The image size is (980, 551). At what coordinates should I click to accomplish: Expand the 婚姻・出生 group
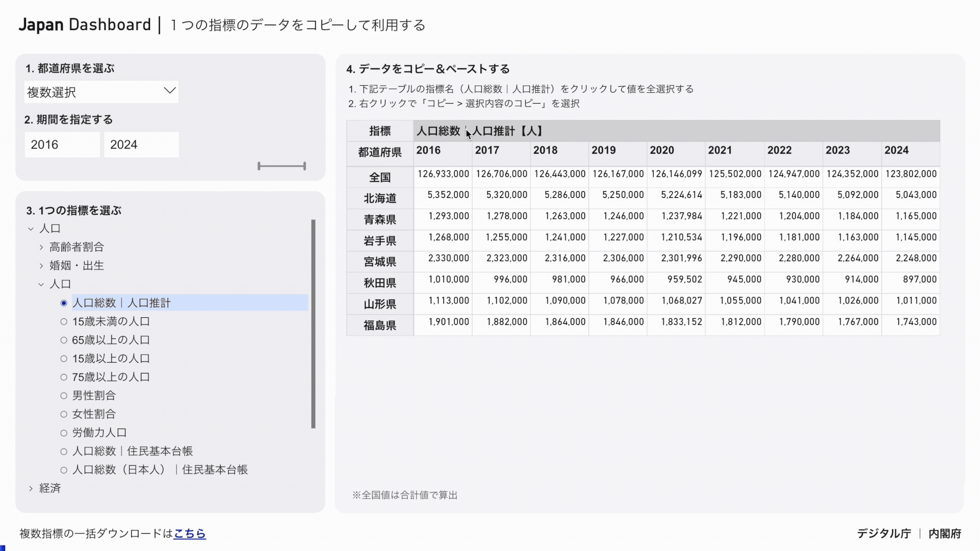click(x=41, y=266)
